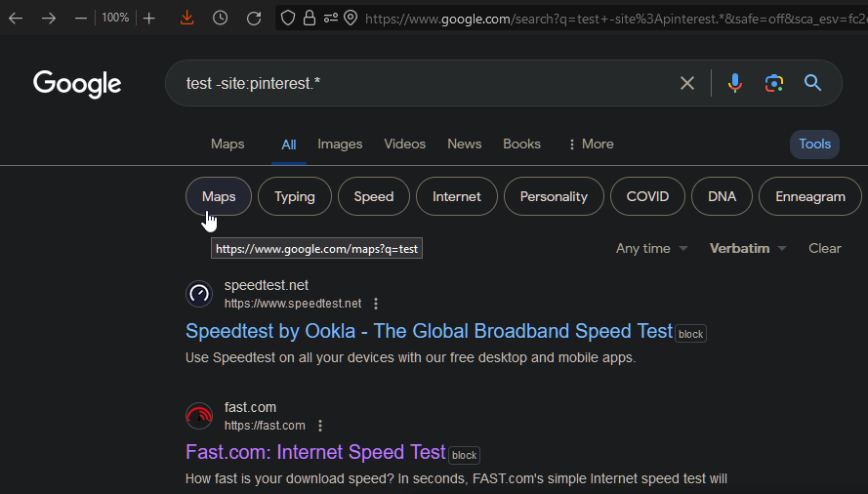Image resolution: width=868 pixels, height=494 pixels.
Task: Open the tracking protection shield icon
Action: pos(288,19)
